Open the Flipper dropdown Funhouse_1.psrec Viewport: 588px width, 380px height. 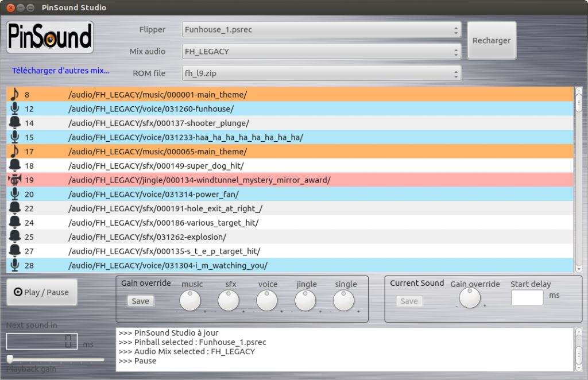pyautogui.click(x=322, y=30)
